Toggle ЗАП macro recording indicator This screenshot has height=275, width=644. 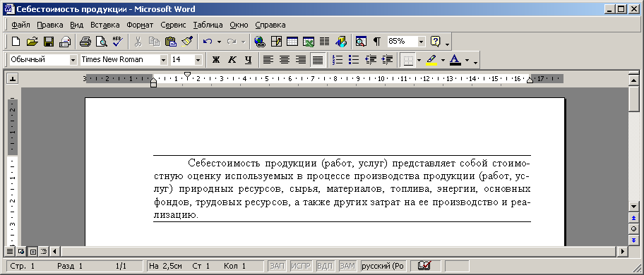278,266
